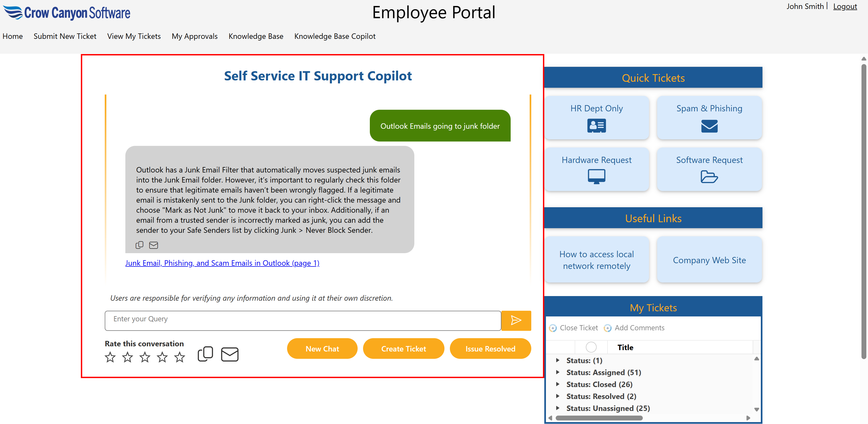
Task: Click the Close Ticket icon in My Tickets
Action: click(x=553, y=328)
